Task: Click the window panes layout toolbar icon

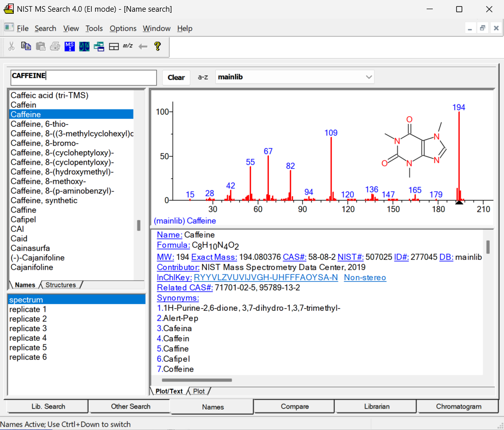Action: [114, 47]
